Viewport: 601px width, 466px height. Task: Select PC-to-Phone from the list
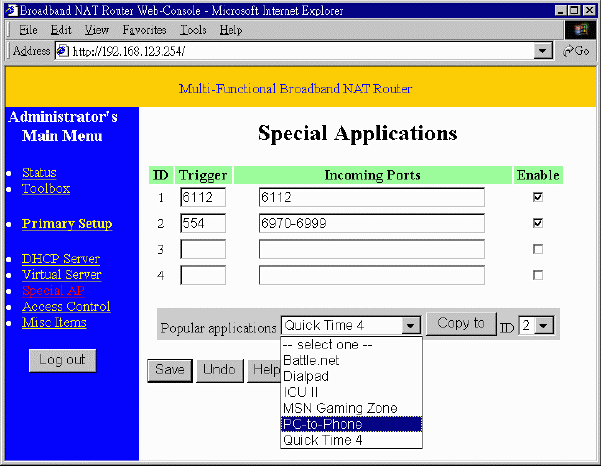[352, 424]
